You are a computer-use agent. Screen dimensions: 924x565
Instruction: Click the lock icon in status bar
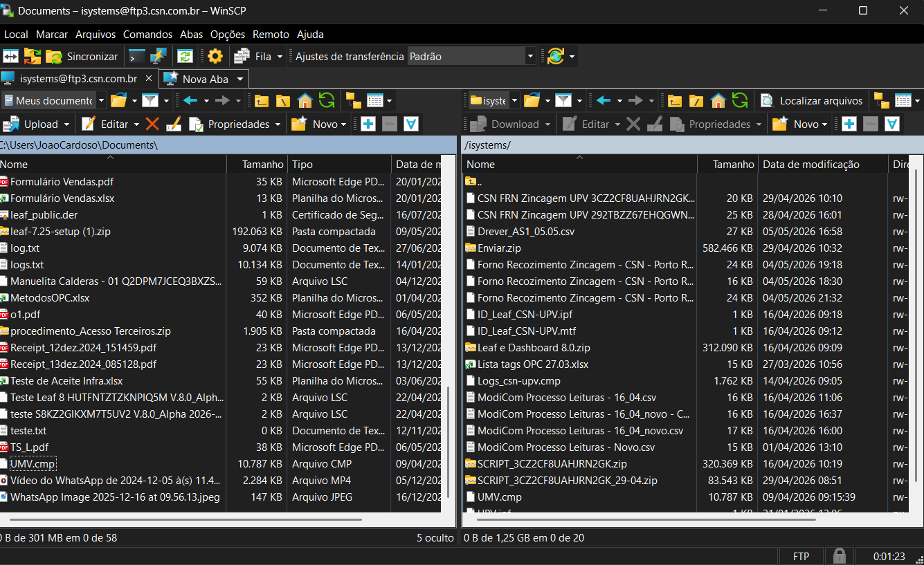pyautogui.click(x=839, y=556)
